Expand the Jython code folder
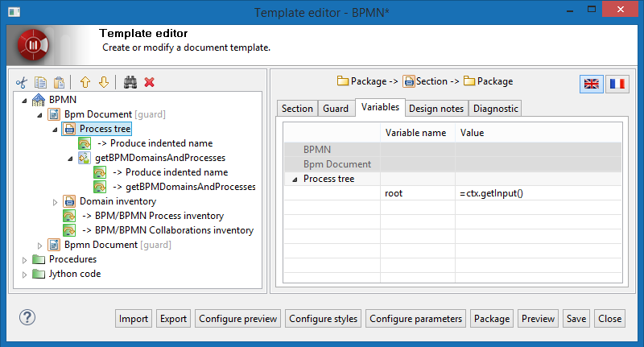This screenshot has width=644, height=347. tap(24, 275)
